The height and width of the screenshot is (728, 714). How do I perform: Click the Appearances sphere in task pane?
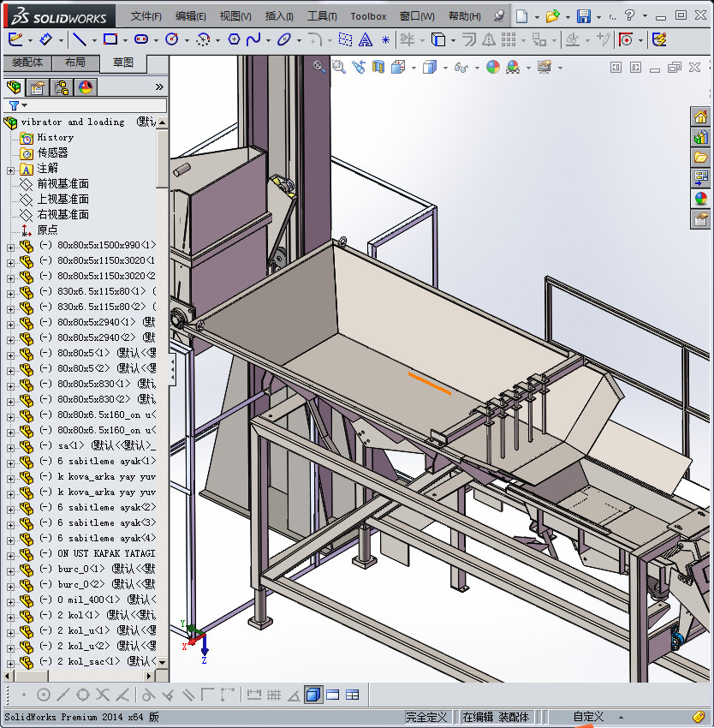coord(701,198)
